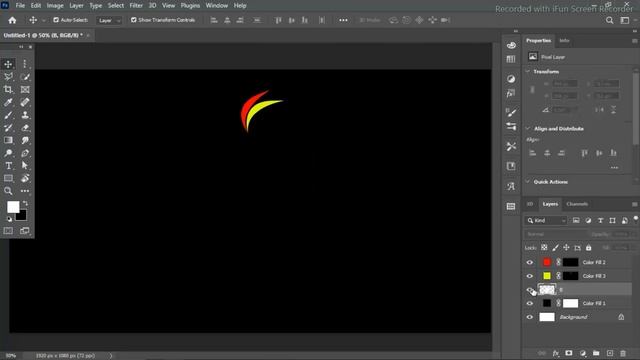Select the Pen tool
Screen dimensions: 640x360
click(x=25, y=153)
